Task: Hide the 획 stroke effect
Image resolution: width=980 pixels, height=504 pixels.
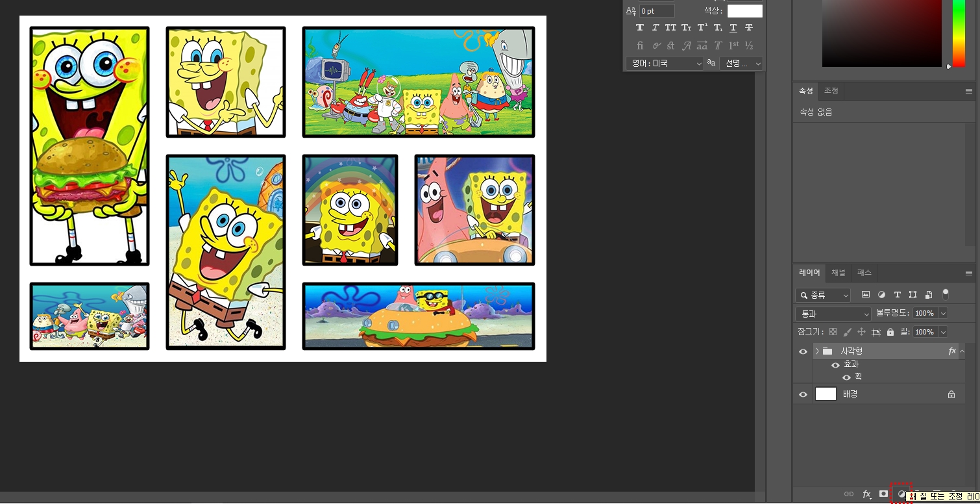Action: click(846, 377)
